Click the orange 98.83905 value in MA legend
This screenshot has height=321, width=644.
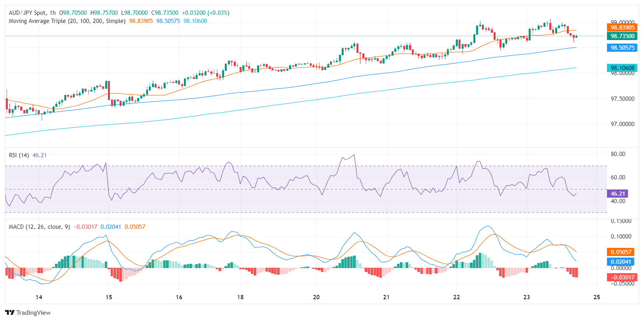click(x=141, y=21)
